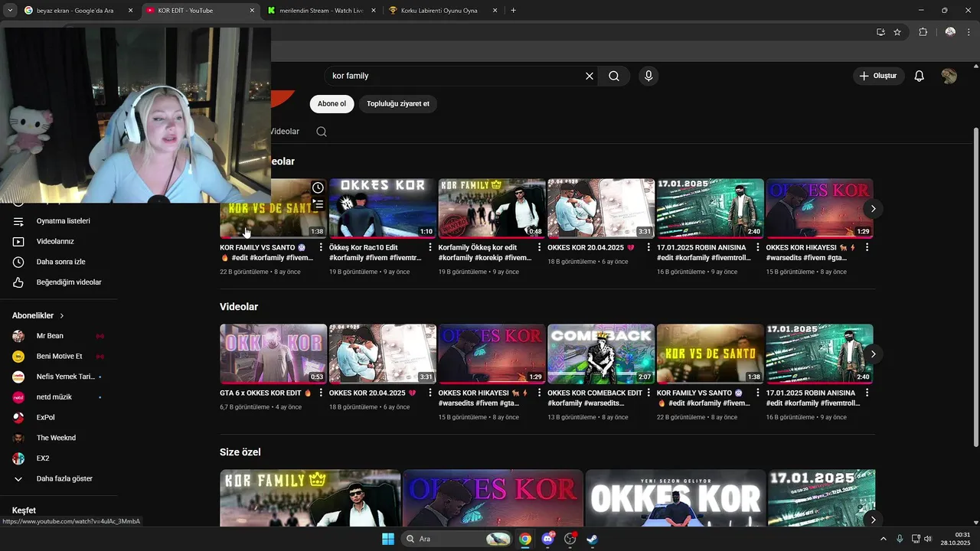Open netd müzik subscription channel
This screenshot has width=980, height=551.
click(x=58, y=397)
